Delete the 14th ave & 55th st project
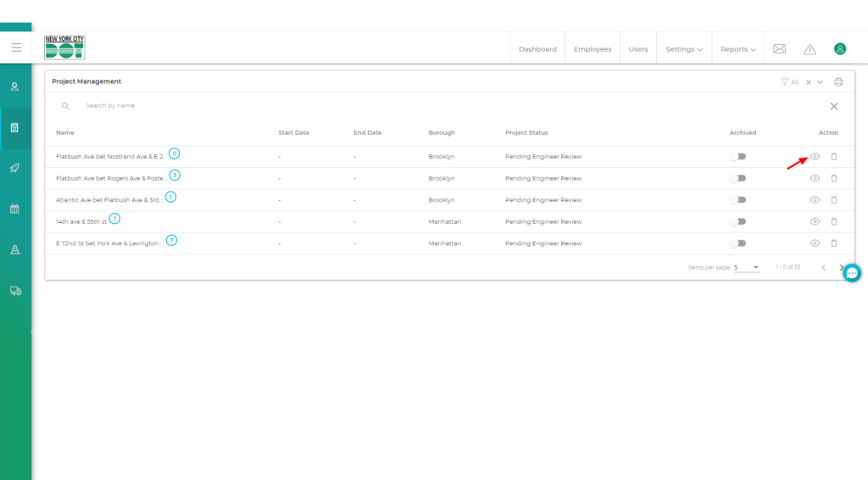Viewport: 868px width, 480px height. click(x=833, y=221)
